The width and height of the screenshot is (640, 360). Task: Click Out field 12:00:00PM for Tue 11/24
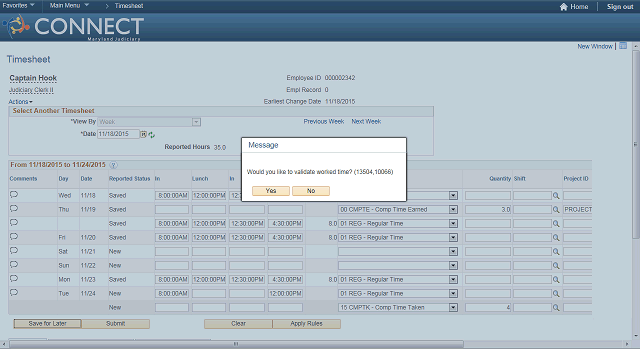[x=285, y=293]
